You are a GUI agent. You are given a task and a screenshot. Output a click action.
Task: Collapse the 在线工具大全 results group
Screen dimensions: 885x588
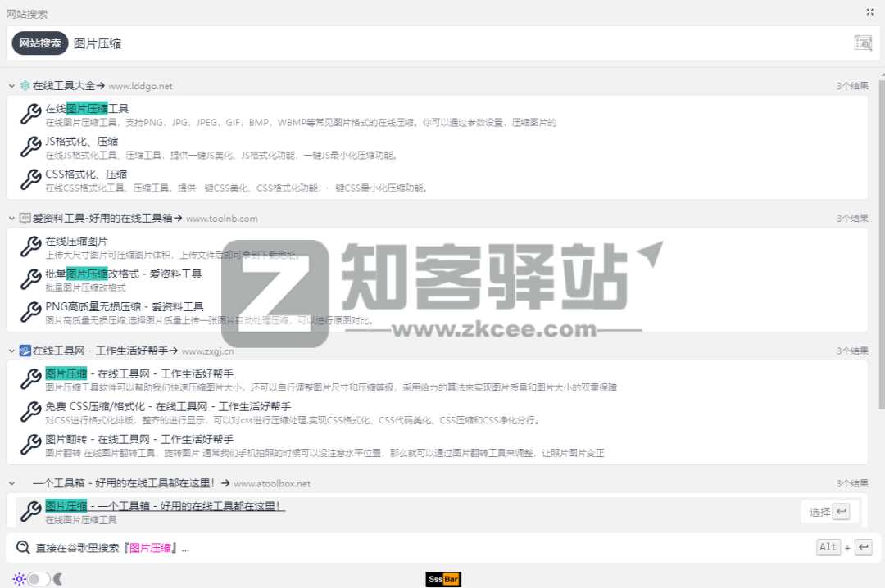click(x=11, y=86)
